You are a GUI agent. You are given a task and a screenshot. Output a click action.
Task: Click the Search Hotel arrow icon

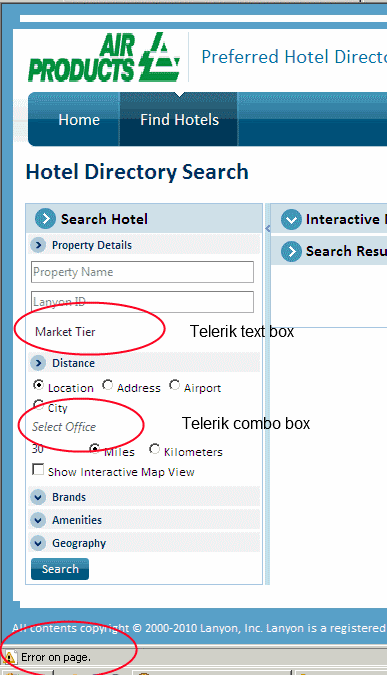point(45,219)
